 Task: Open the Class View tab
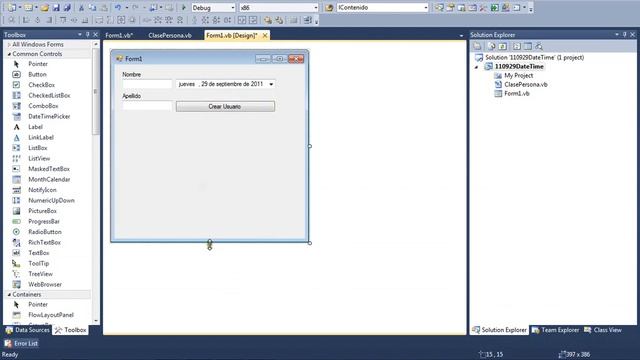[x=603, y=330]
